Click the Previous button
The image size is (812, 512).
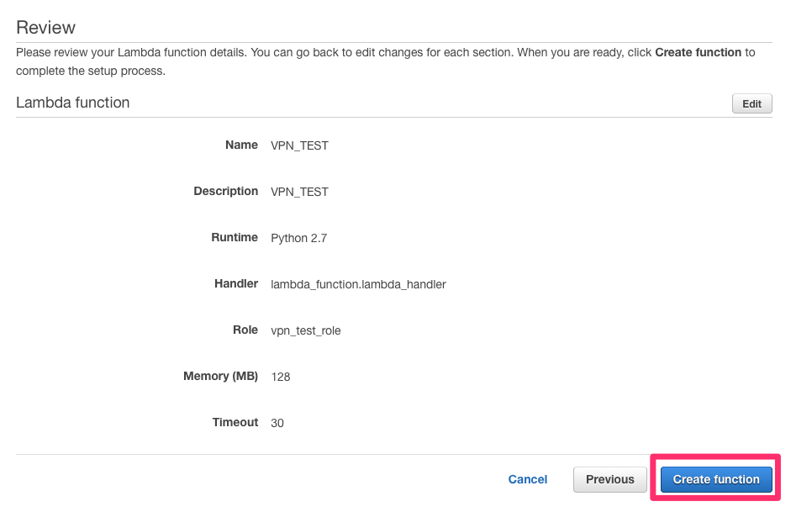(x=609, y=479)
